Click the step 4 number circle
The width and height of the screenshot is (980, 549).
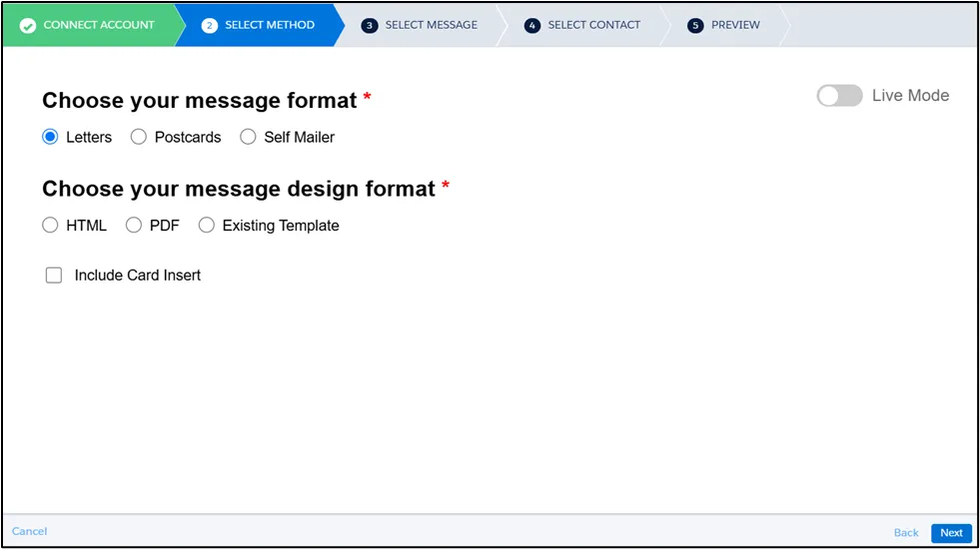(x=531, y=25)
